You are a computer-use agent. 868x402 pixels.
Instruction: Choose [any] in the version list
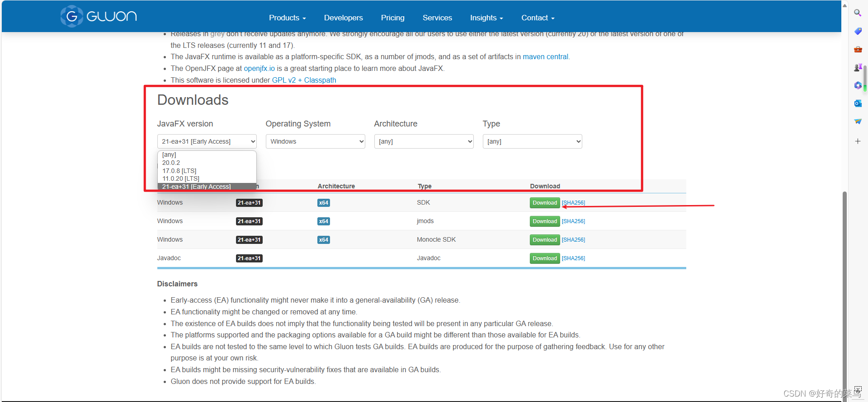(x=207, y=155)
